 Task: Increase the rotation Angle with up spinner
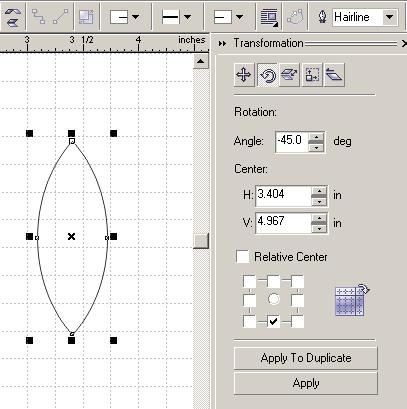pyautogui.click(x=316, y=137)
